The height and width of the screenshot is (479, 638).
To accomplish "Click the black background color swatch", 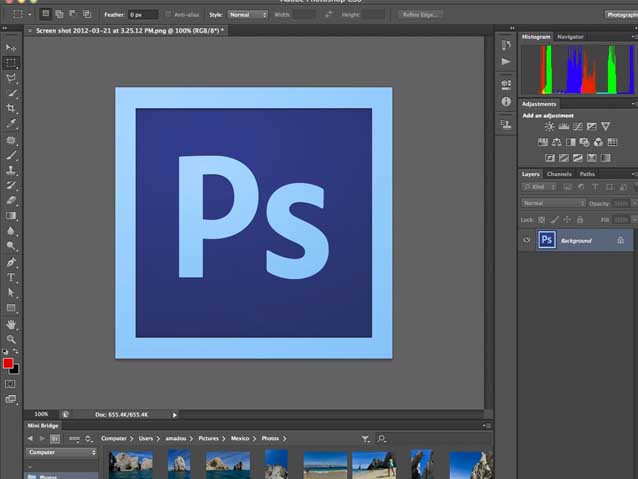I will pos(15,370).
